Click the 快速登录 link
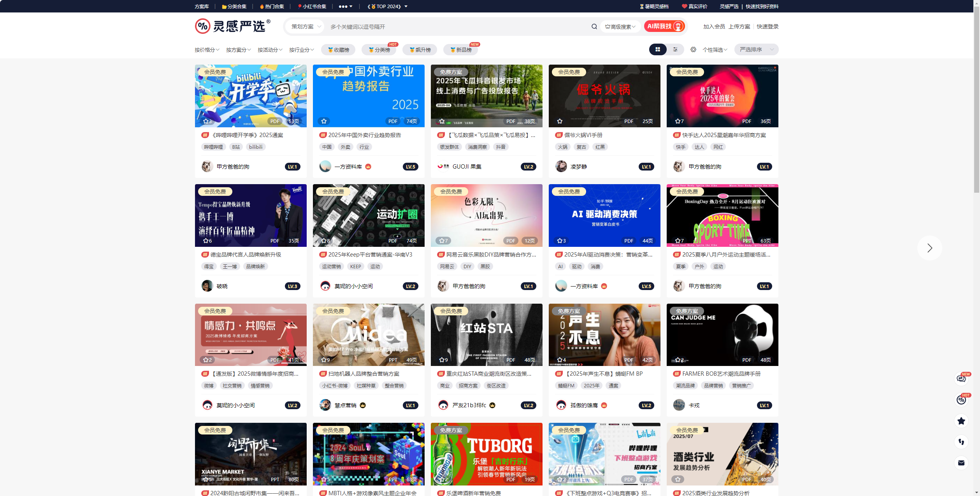The width and height of the screenshot is (980, 496). tap(767, 26)
